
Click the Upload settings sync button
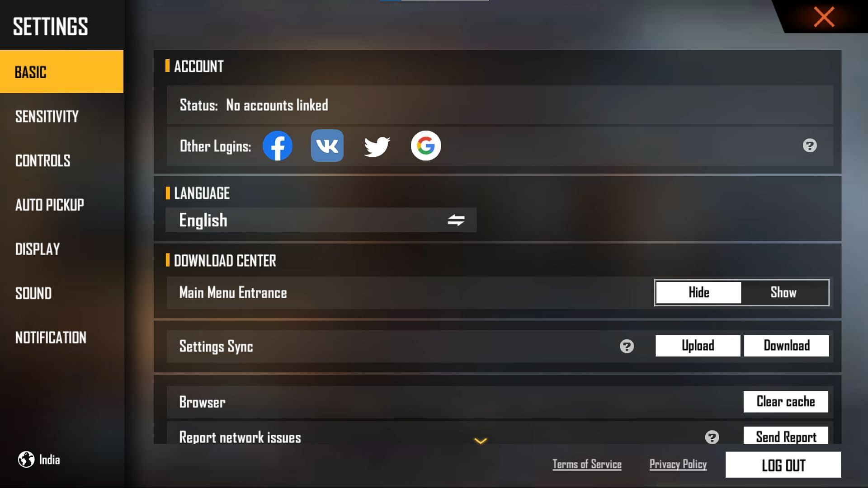698,346
